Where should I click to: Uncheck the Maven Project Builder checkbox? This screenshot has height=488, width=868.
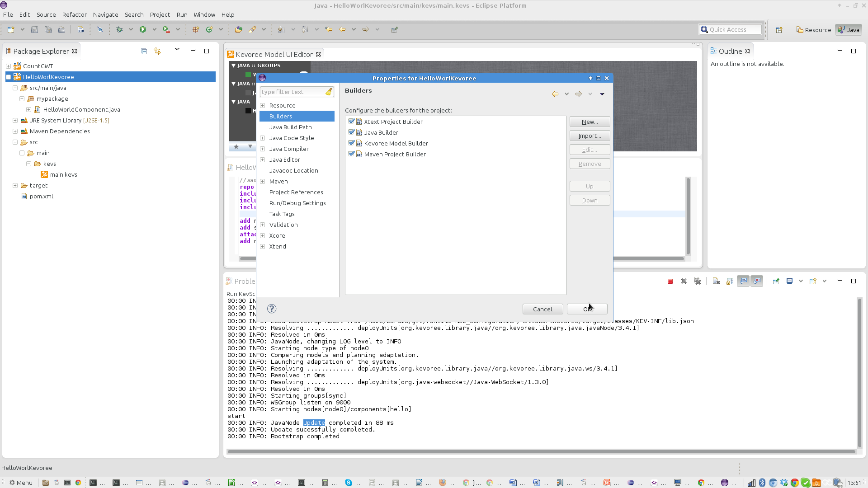coord(352,154)
